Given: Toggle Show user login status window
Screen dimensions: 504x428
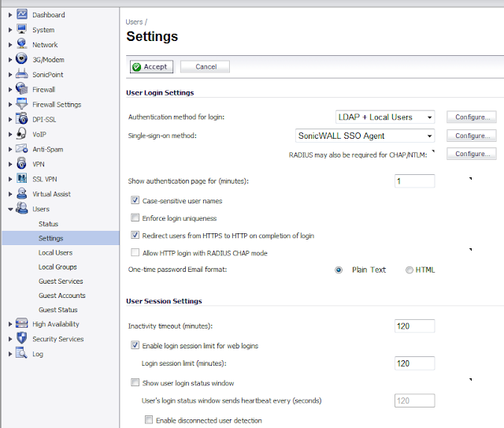Looking at the screenshot, I should (x=135, y=383).
